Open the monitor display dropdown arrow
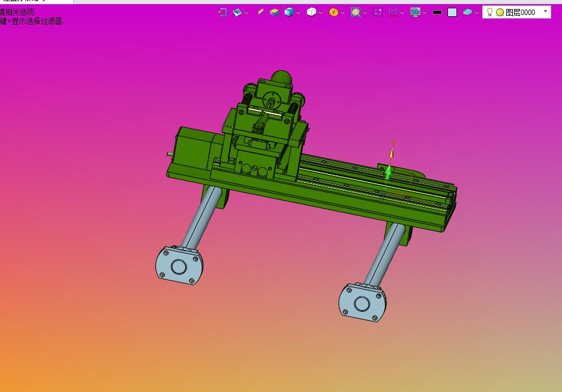This screenshot has width=562, height=392. coord(425,13)
